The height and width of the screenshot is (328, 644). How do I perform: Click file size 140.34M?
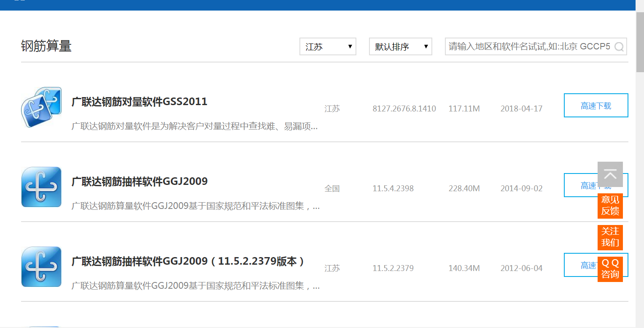464,268
